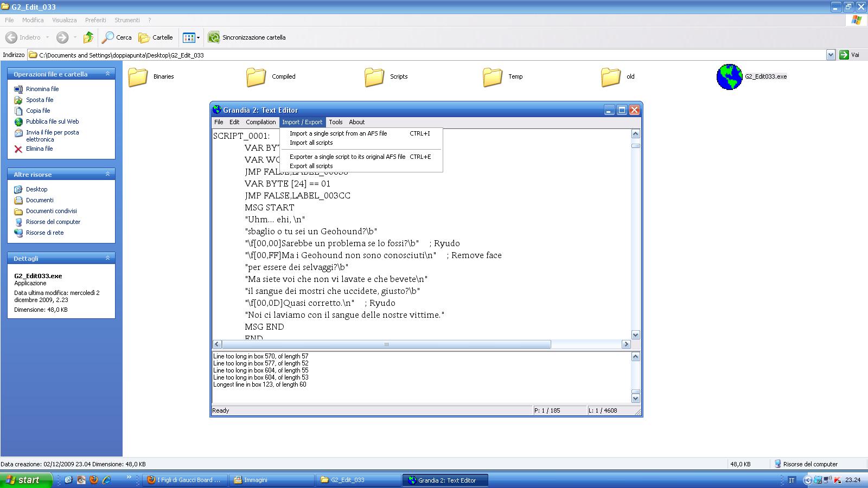Open Documenti link under Altre risorse
868x488 pixels.
40,200
